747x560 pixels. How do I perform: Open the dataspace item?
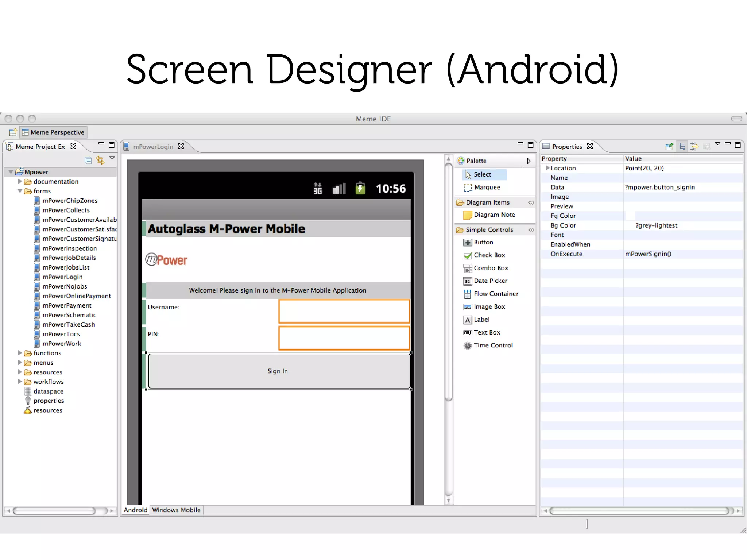pyautogui.click(x=48, y=391)
